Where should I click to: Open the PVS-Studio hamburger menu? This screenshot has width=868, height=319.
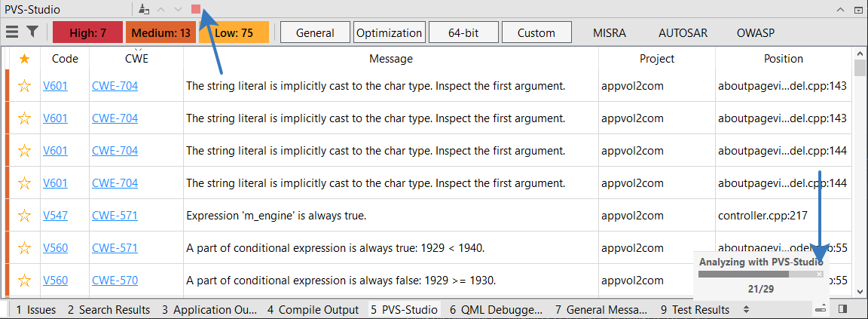12,32
